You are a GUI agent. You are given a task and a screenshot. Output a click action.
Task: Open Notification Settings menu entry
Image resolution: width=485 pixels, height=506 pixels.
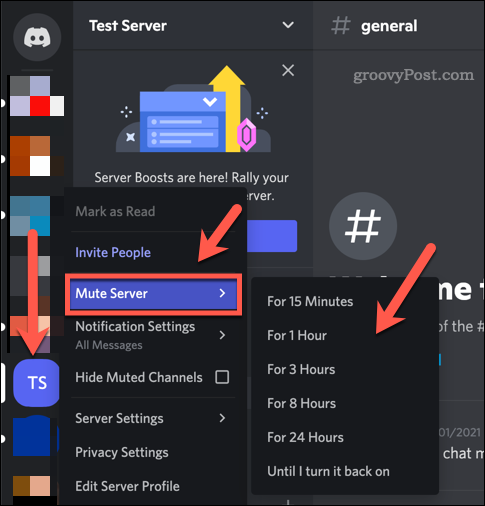click(153, 335)
